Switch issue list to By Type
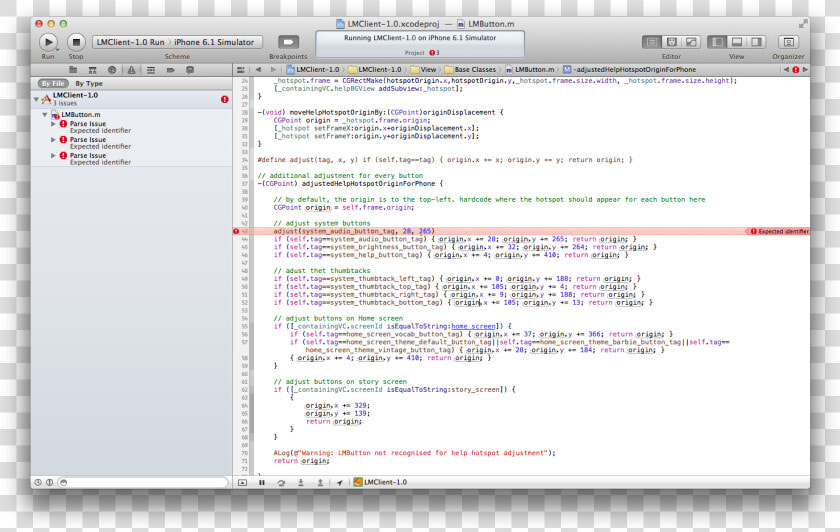Screen dimensions: 840x532 coord(89,84)
